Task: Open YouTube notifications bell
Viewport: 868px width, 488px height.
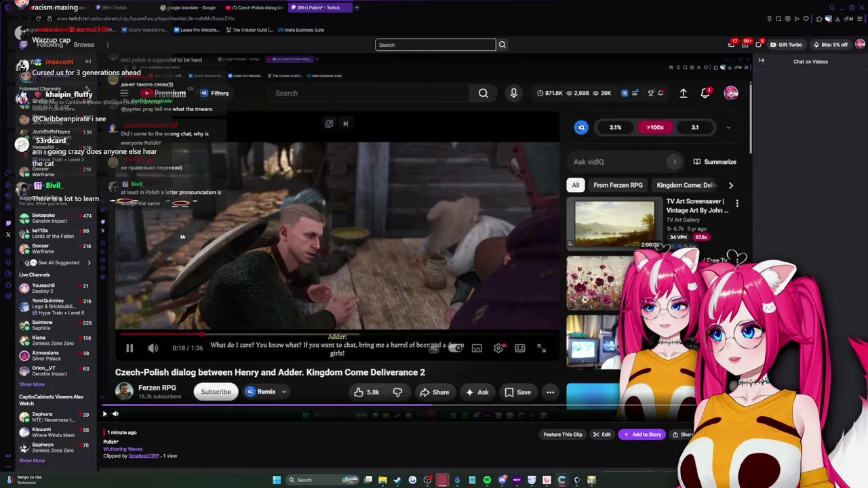Action: coord(705,94)
